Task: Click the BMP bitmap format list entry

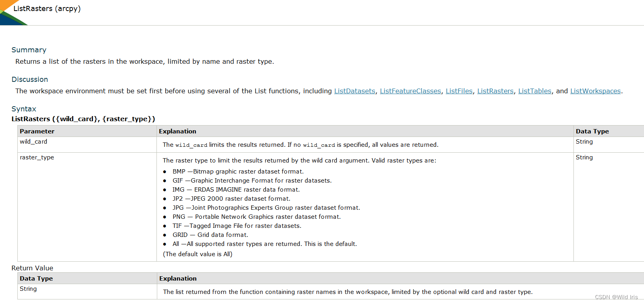Action: (x=238, y=172)
